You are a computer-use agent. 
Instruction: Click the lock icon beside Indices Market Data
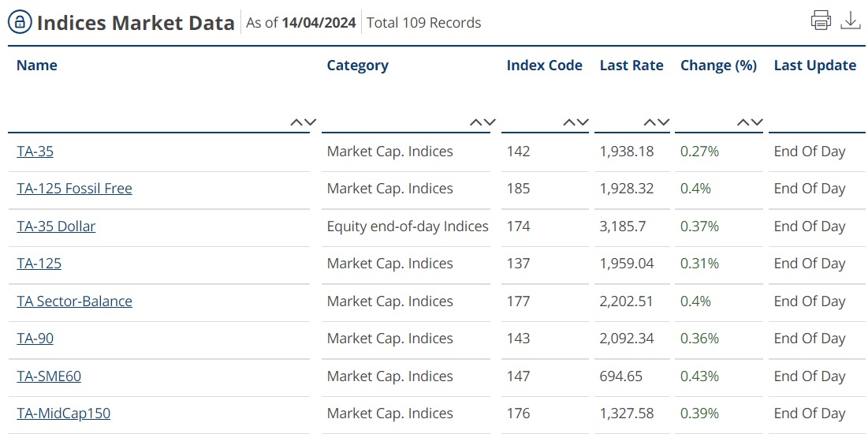20,22
